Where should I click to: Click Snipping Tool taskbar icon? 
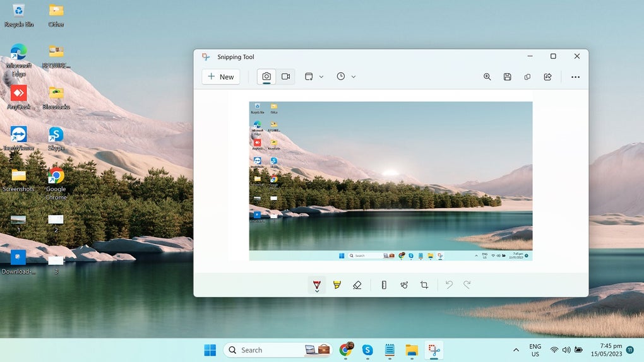point(434,350)
